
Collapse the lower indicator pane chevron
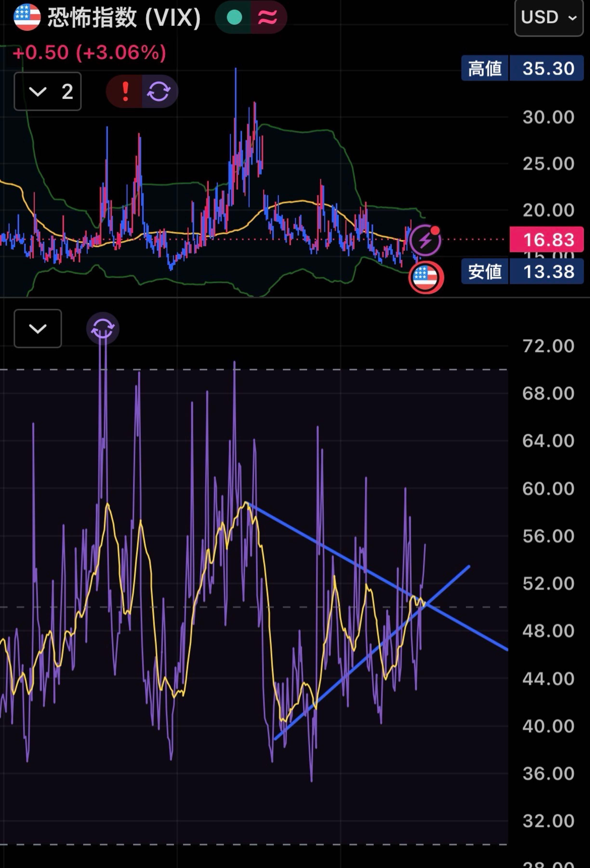click(38, 329)
